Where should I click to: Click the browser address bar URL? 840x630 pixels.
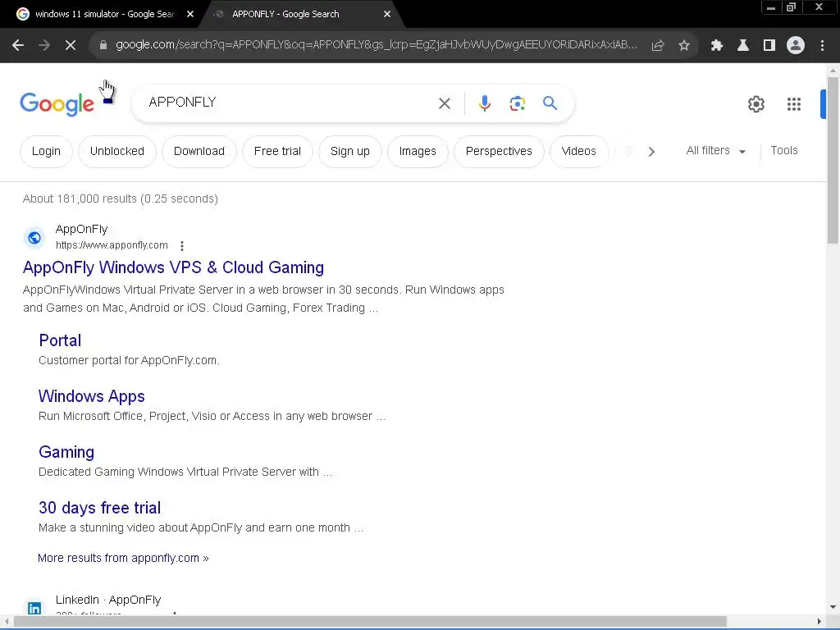tap(376, 45)
